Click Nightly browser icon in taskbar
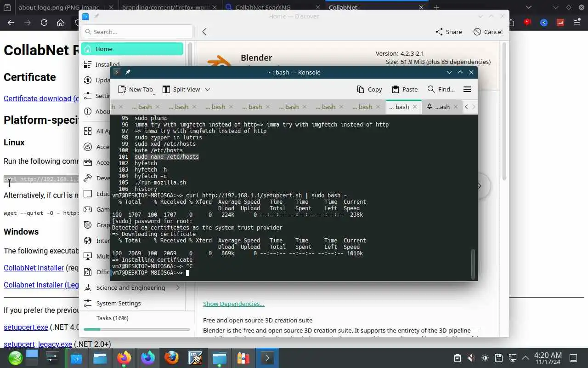 pyautogui.click(x=148, y=357)
